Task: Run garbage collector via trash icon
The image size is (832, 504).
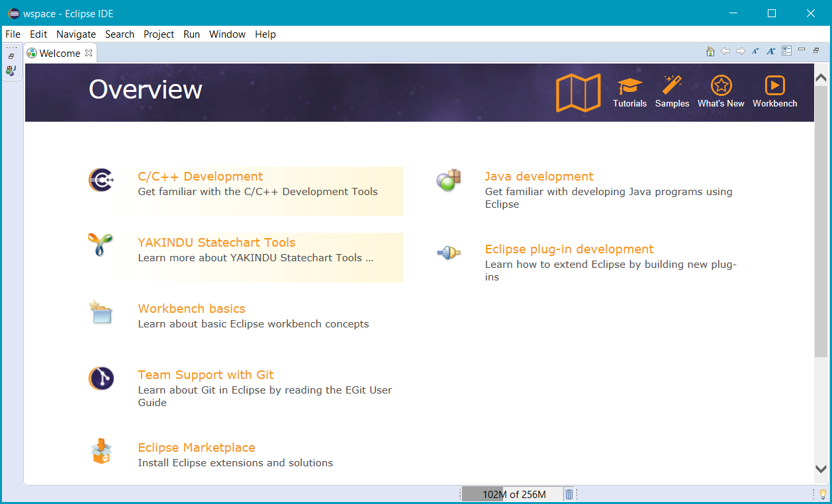Action: pyautogui.click(x=569, y=494)
